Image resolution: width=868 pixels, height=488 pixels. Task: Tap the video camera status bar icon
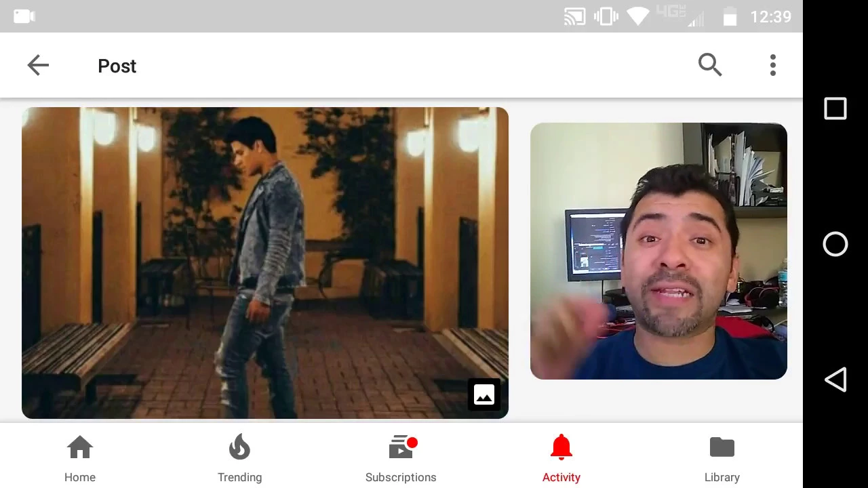point(24,16)
